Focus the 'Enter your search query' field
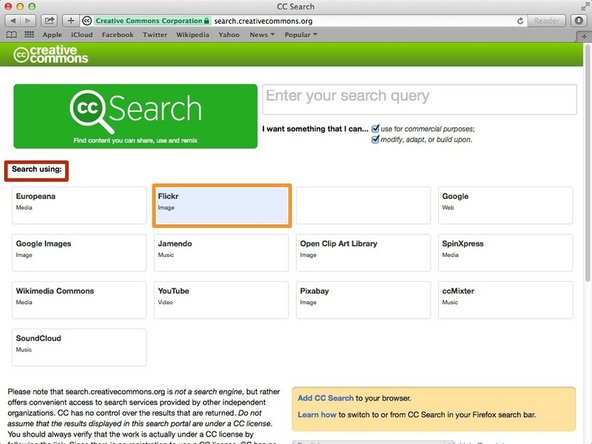The image size is (592, 444). coord(419,99)
